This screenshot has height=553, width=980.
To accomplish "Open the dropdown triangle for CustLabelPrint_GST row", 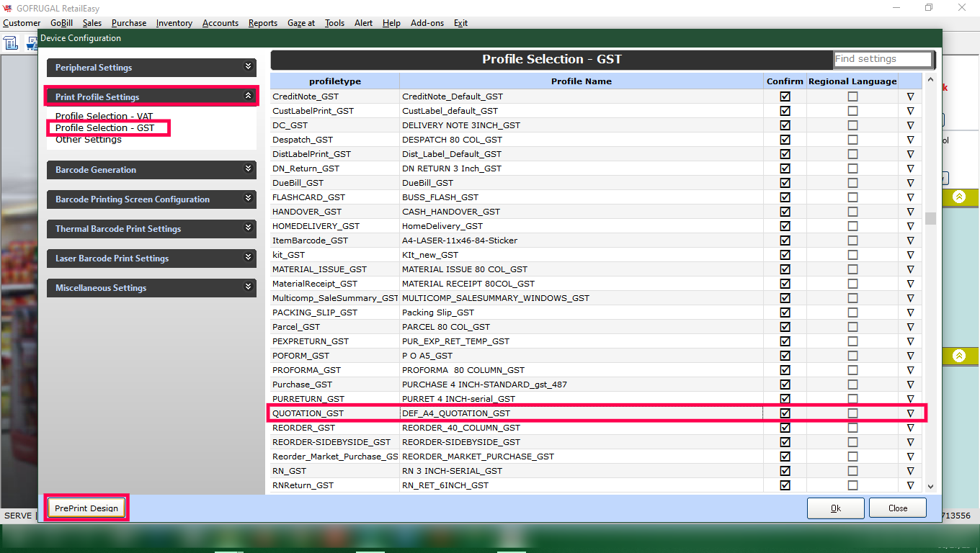I will pyautogui.click(x=910, y=111).
